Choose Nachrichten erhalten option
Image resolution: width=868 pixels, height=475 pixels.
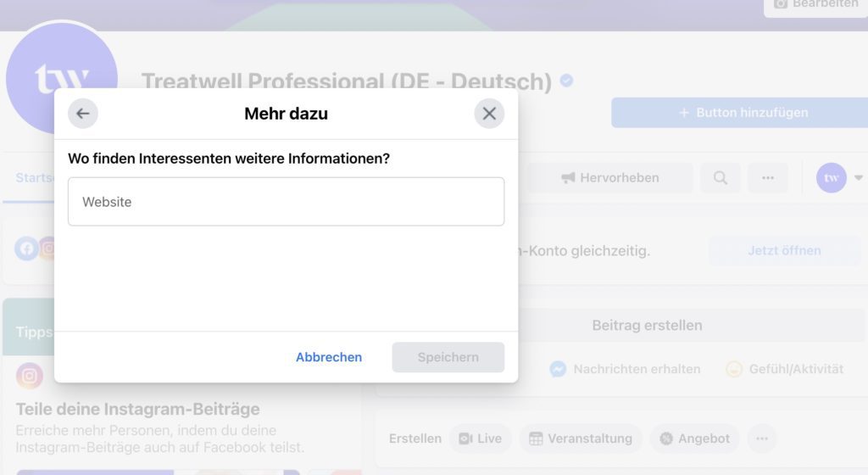pos(625,369)
